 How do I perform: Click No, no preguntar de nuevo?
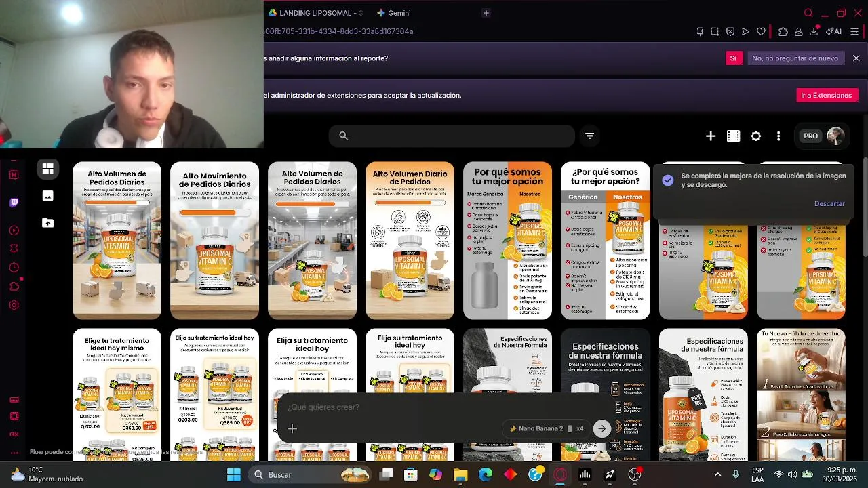click(795, 58)
